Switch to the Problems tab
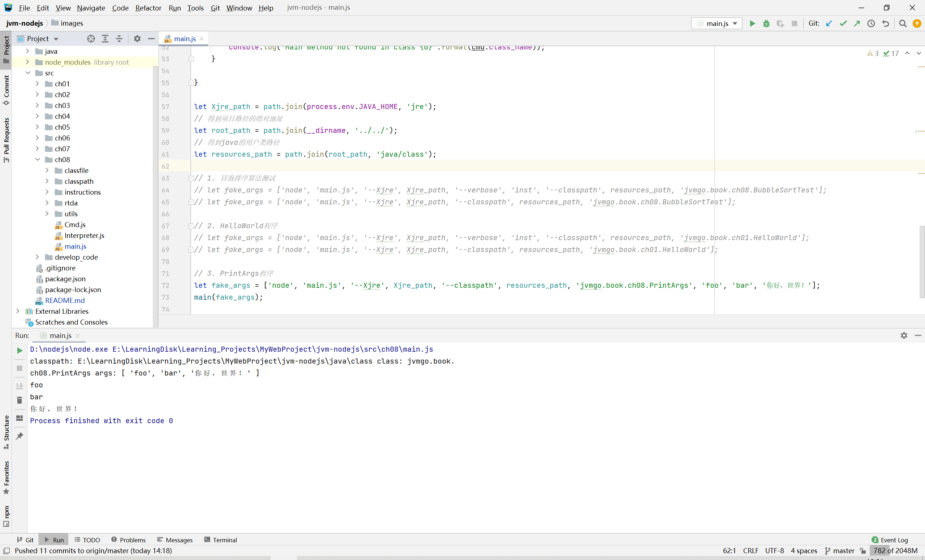This screenshot has height=560, width=925. click(x=128, y=540)
